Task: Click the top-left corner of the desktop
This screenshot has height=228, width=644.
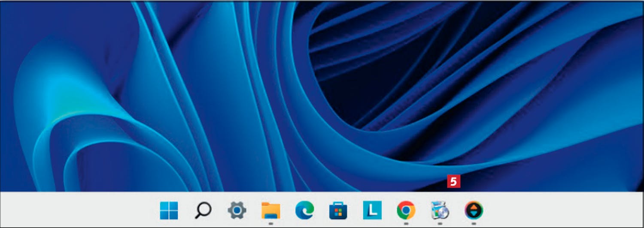Action: tap(3, 4)
